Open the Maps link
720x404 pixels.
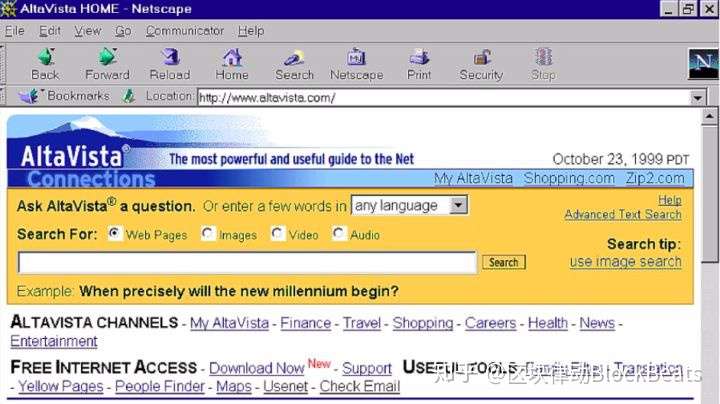(234, 387)
